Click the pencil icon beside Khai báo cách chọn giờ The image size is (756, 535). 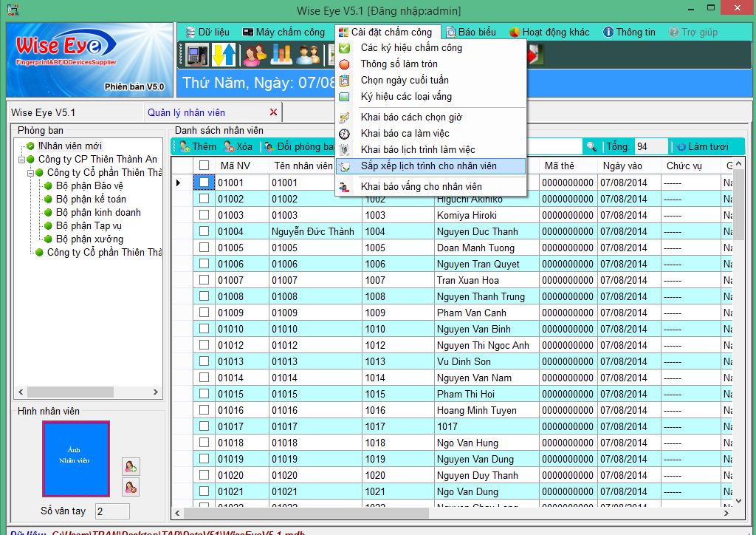[344, 117]
